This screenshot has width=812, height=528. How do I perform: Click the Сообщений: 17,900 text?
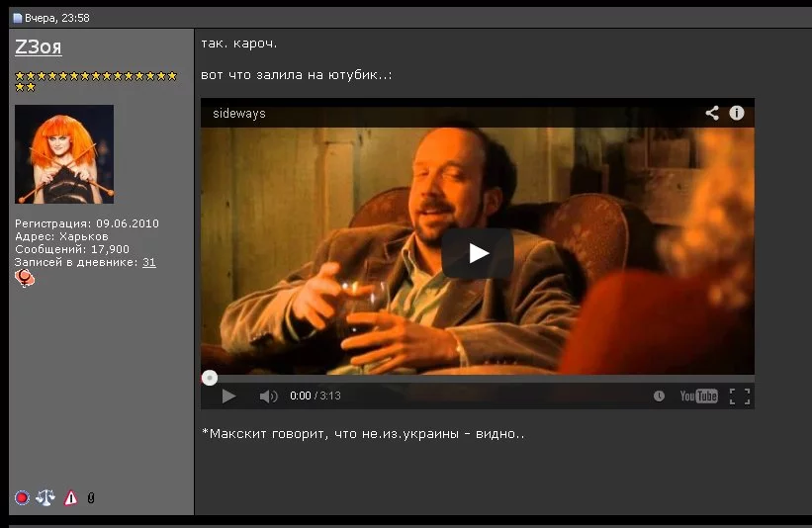pyautogui.click(x=71, y=249)
